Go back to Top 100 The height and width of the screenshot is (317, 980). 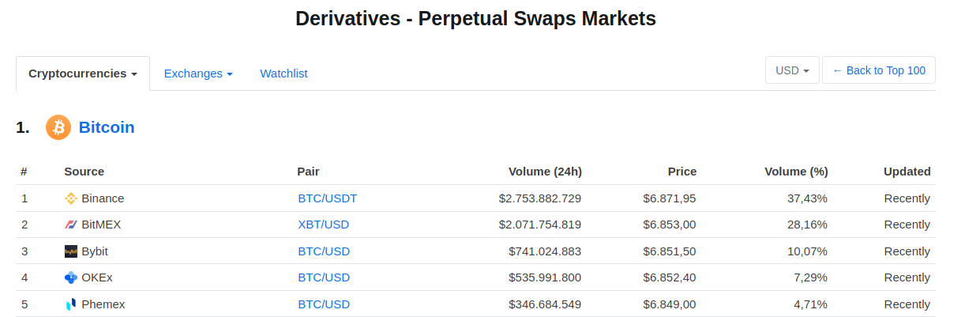coord(878,70)
